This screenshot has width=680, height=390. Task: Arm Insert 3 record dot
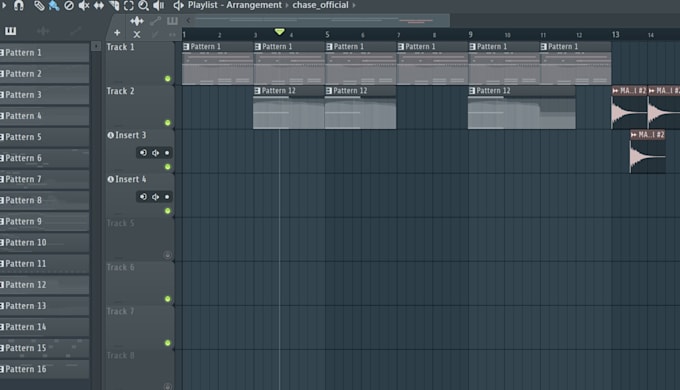(x=167, y=153)
